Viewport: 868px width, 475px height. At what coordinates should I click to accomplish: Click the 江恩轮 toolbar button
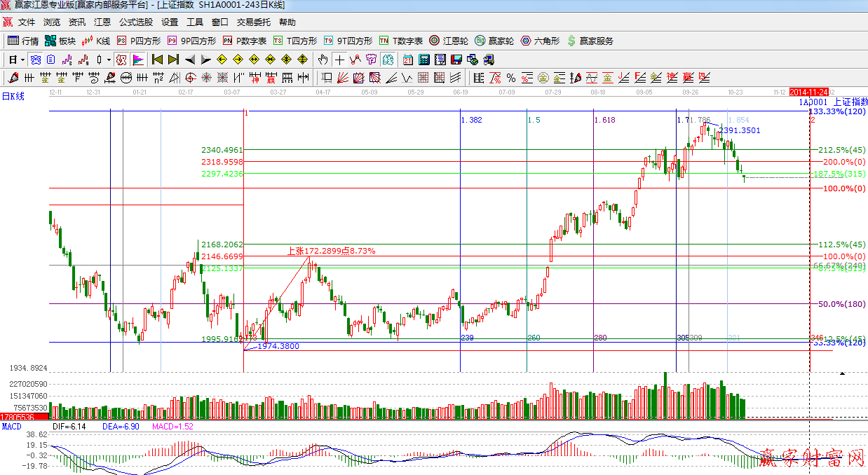click(449, 41)
